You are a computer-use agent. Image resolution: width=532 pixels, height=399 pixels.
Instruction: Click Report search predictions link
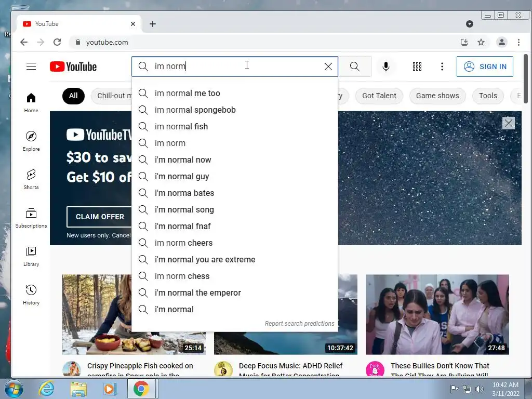click(x=299, y=324)
